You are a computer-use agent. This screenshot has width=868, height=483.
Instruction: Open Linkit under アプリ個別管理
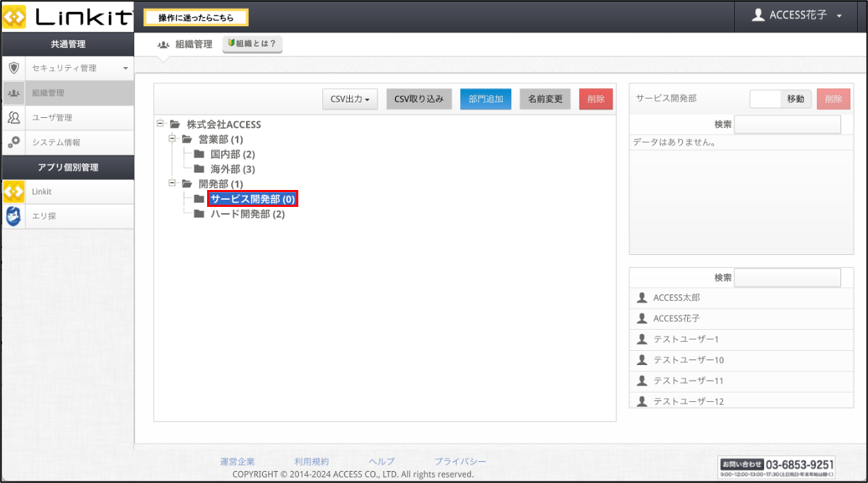tap(67, 191)
